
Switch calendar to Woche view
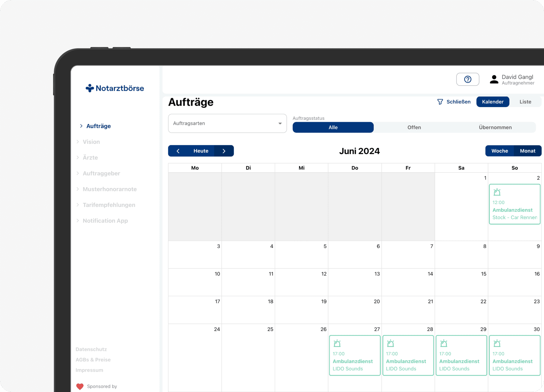point(499,151)
